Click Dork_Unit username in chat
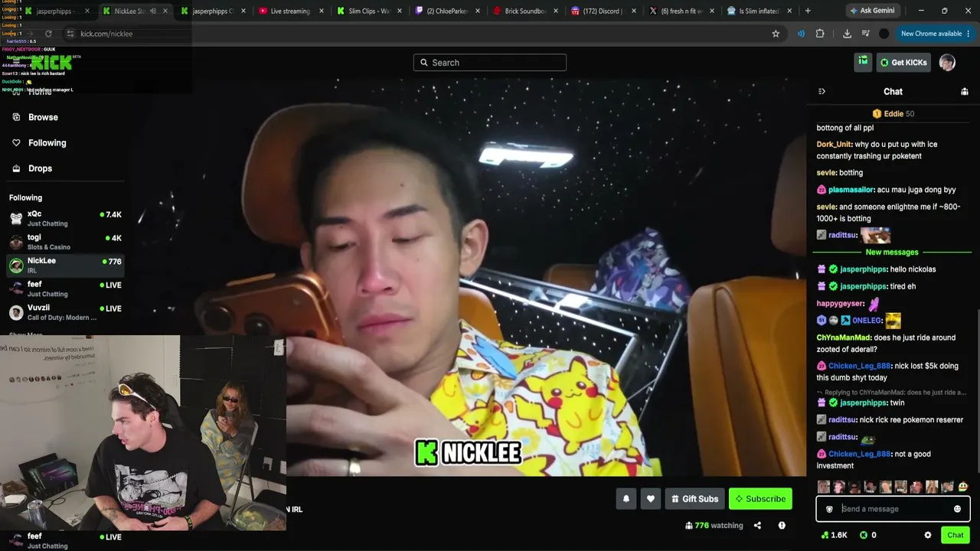980x551 pixels. click(x=834, y=144)
